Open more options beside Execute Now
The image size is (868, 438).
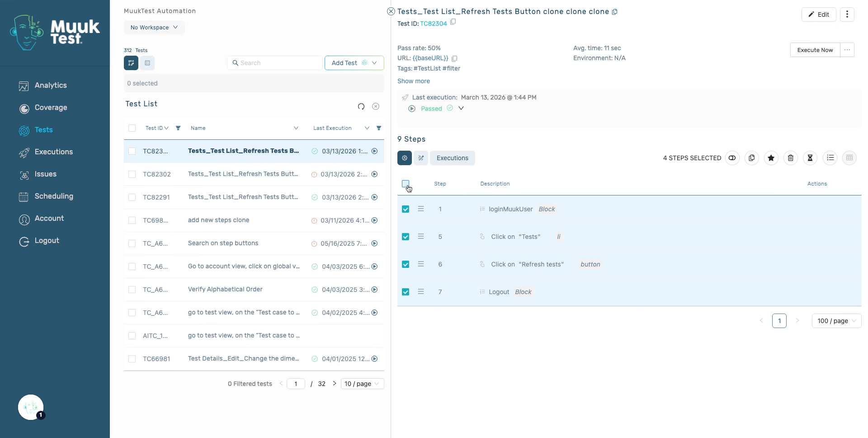point(847,50)
